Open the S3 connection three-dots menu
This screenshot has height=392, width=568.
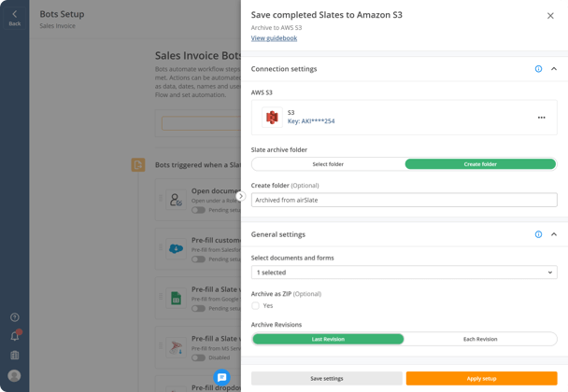tap(541, 118)
